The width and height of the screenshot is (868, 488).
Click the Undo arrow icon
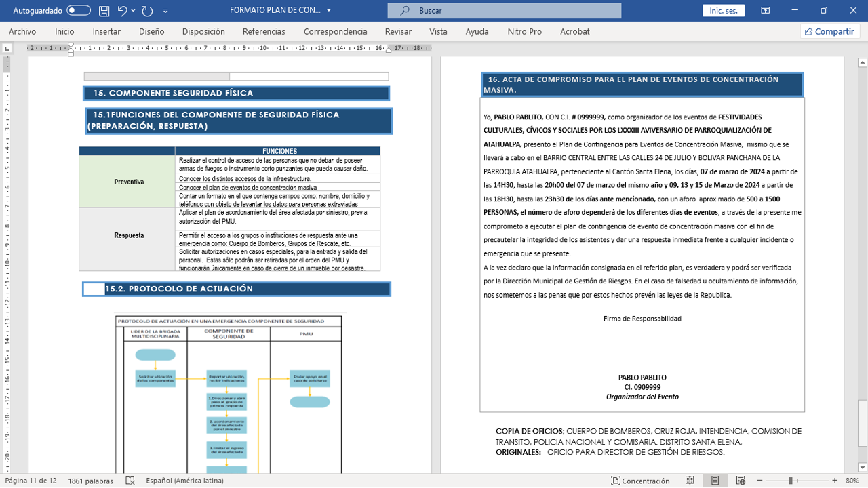[122, 11]
